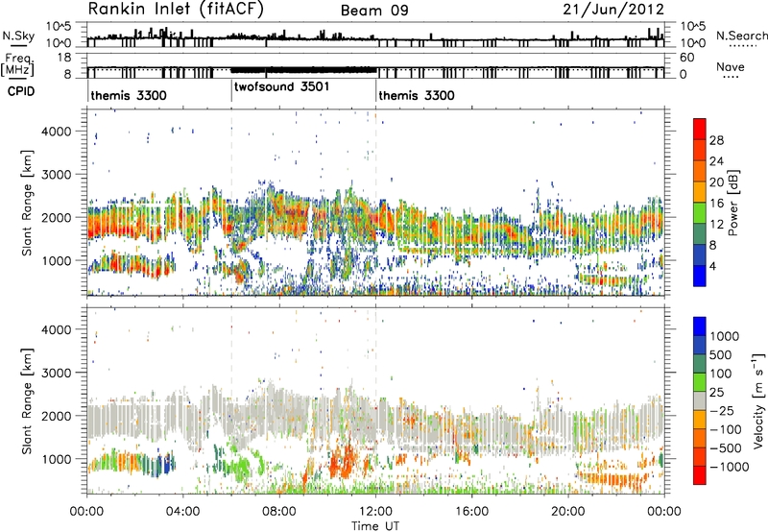The width and height of the screenshot is (768, 532).
Task: Click the velocity panel 'Slant Range [km]' label
Action: point(27,400)
